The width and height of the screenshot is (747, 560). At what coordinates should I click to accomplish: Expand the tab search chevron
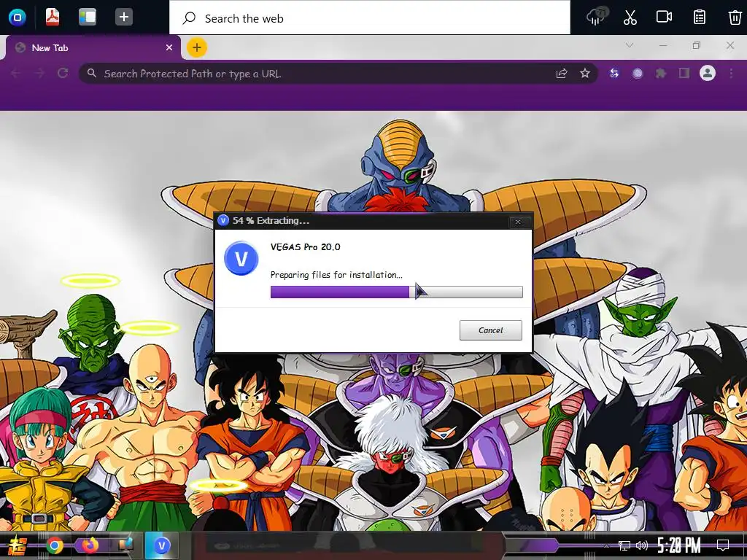click(x=630, y=46)
